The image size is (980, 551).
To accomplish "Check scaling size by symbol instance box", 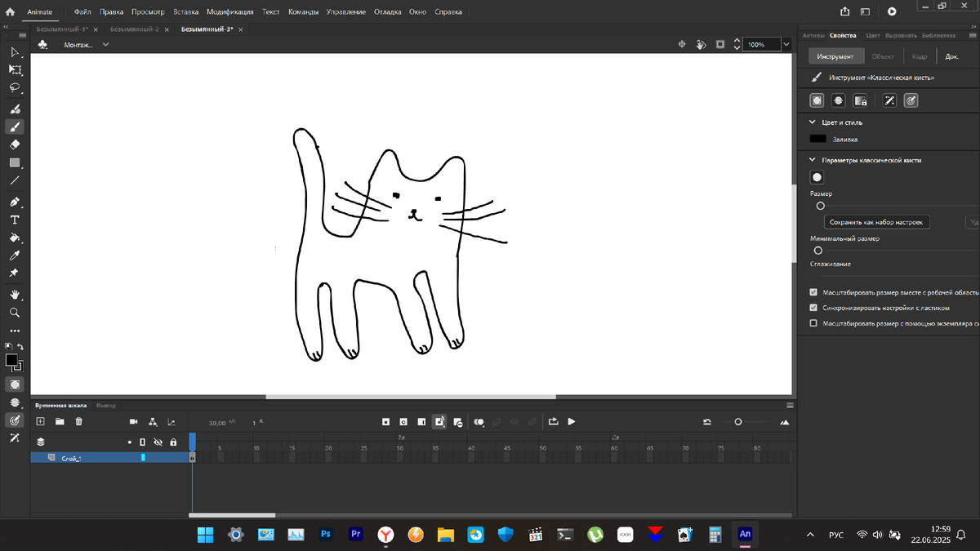I will [x=813, y=323].
